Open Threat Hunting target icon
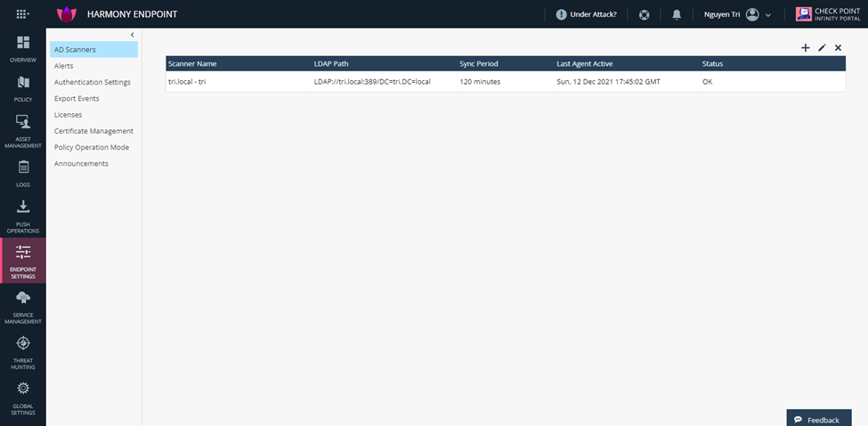This screenshot has width=868, height=426. tap(22, 343)
